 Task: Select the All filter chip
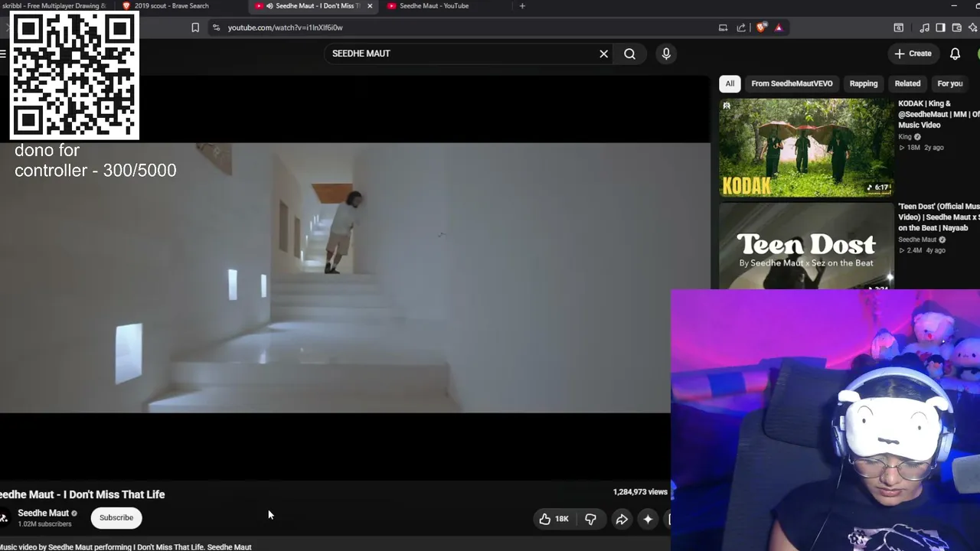[730, 83]
